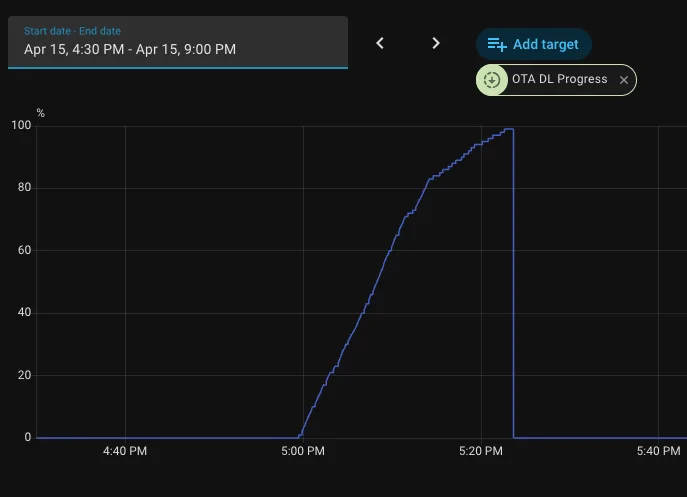Click the 20 label on the percent axis
The width and height of the screenshot is (687, 497).
click(25, 375)
